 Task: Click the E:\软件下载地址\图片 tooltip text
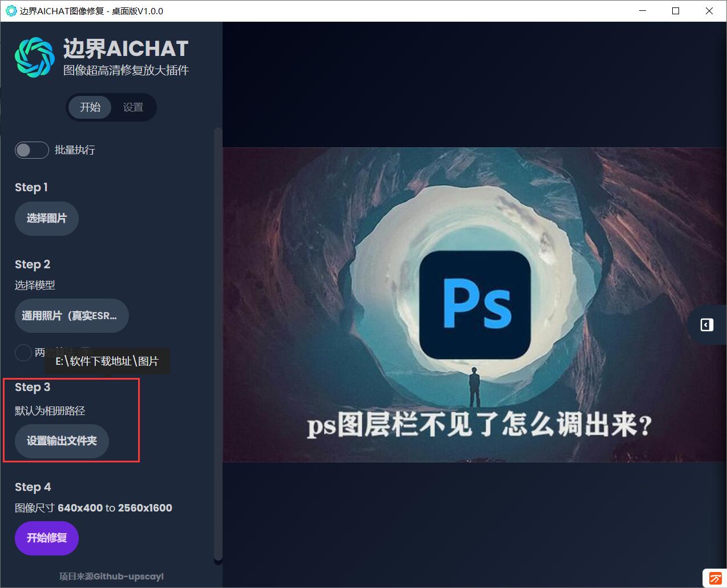tap(107, 361)
